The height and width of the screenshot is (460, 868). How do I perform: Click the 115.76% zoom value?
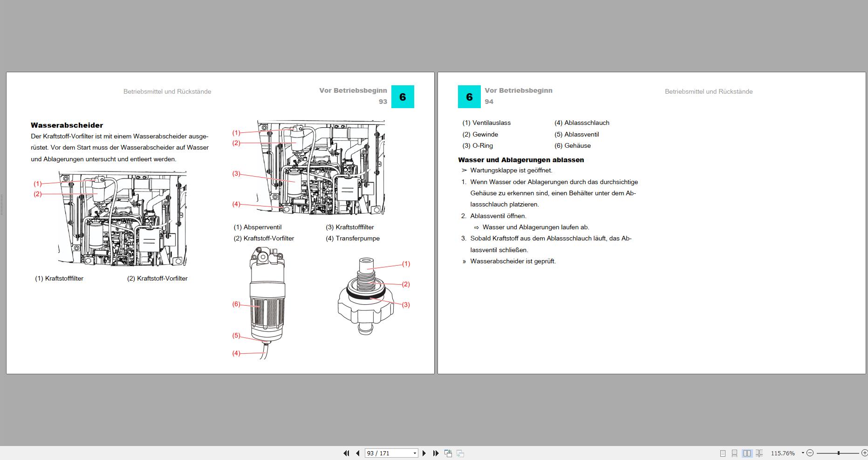pyautogui.click(x=783, y=453)
